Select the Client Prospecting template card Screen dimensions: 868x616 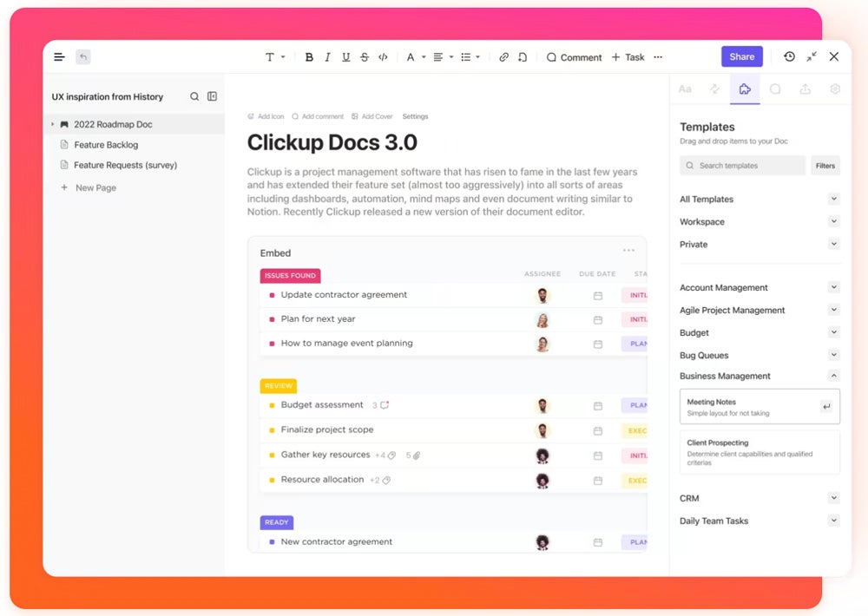click(x=759, y=452)
